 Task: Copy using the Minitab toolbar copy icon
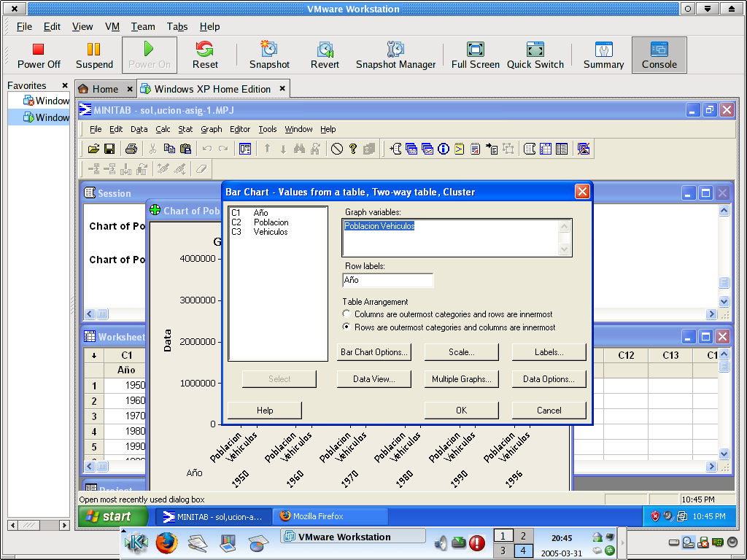(x=169, y=149)
